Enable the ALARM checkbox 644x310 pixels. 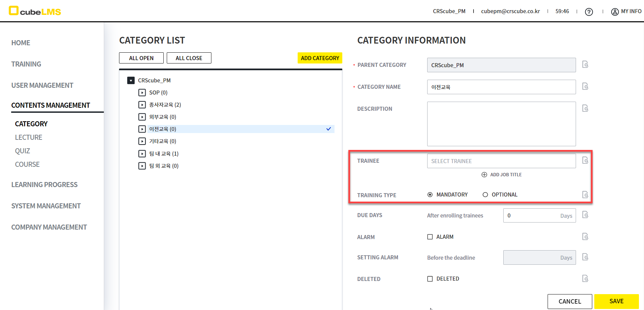pyautogui.click(x=430, y=237)
